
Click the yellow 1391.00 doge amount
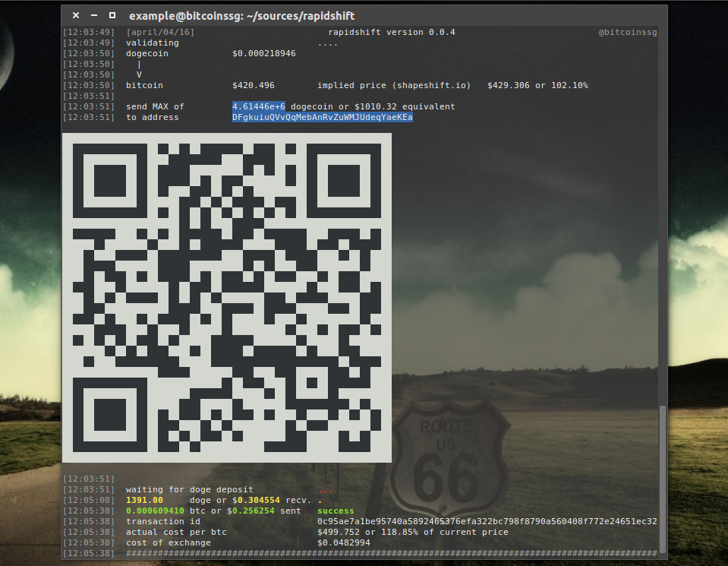(x=144, y=500)
